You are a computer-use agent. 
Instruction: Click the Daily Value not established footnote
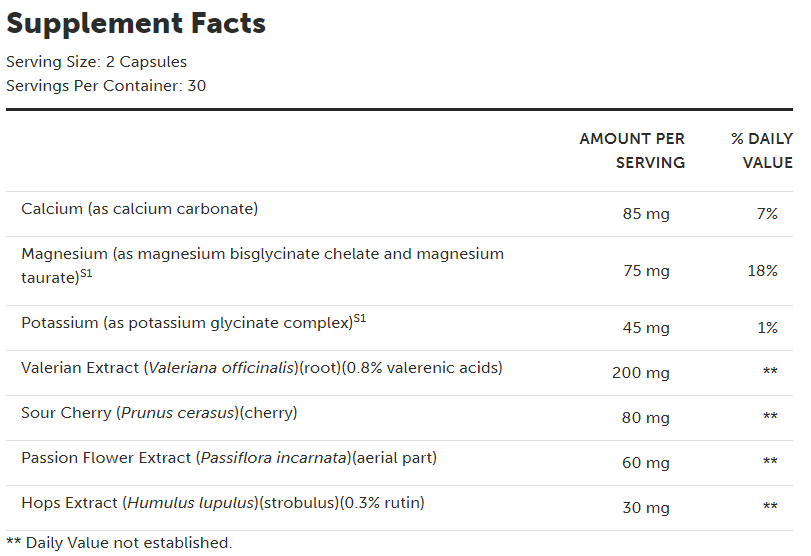click(x=119, y=543)
